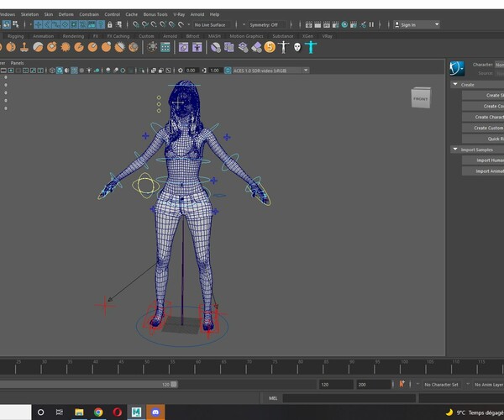504x420 pixels.
Task: Switch to the FX Caching shelf tab
Action: [x=118, y=36]
